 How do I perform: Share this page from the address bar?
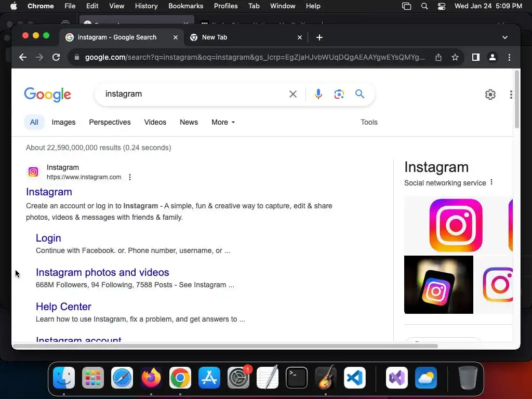[x=438, y=57]
